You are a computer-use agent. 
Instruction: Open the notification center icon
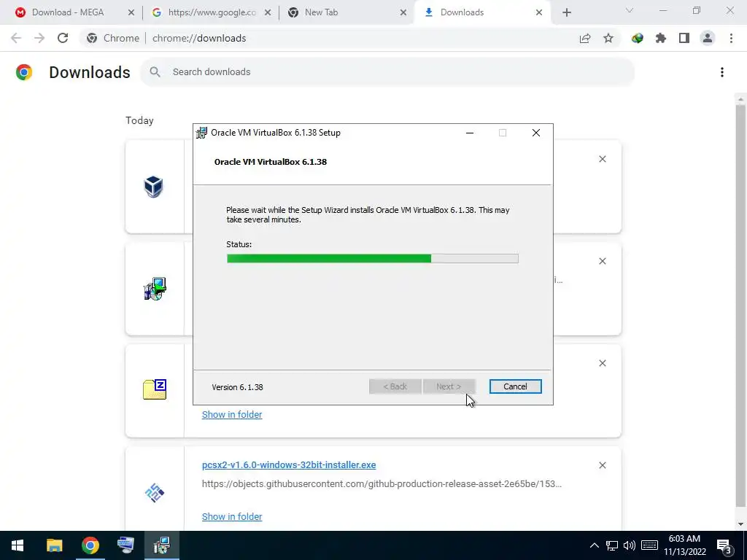pyautogui.click(x=724, y=546)
